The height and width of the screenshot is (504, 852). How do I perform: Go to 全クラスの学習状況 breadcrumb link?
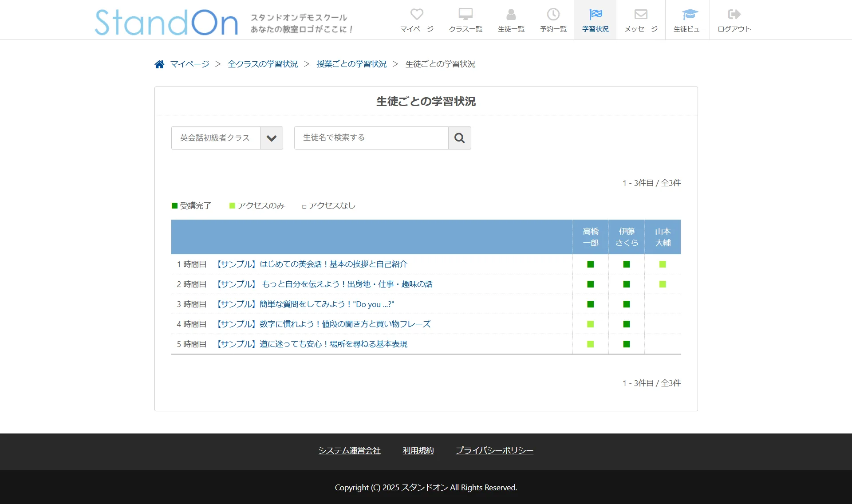[x=263, y=64]
